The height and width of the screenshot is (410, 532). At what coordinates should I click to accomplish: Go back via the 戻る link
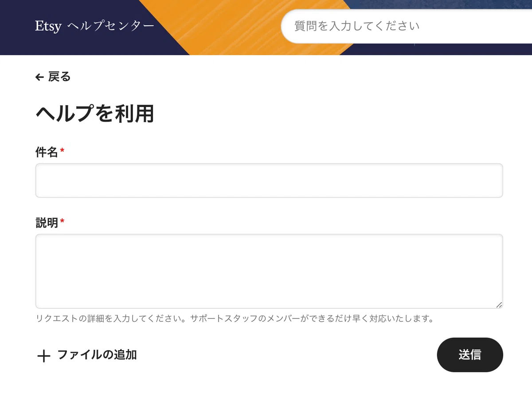coord(59,77)
